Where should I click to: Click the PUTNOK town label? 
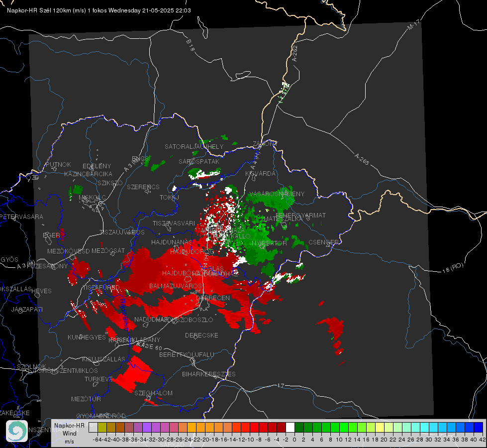(x=58, y=164)
